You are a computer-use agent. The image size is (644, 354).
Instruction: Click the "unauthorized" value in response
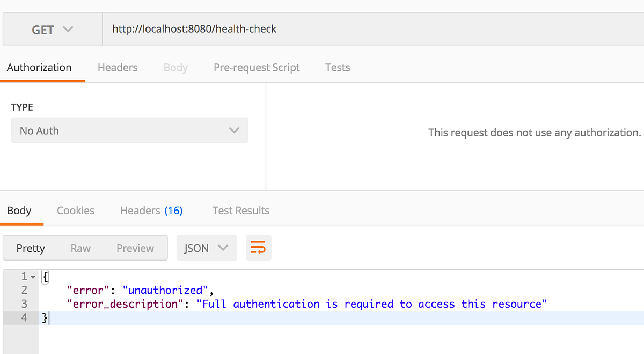(x=166, y=291)
